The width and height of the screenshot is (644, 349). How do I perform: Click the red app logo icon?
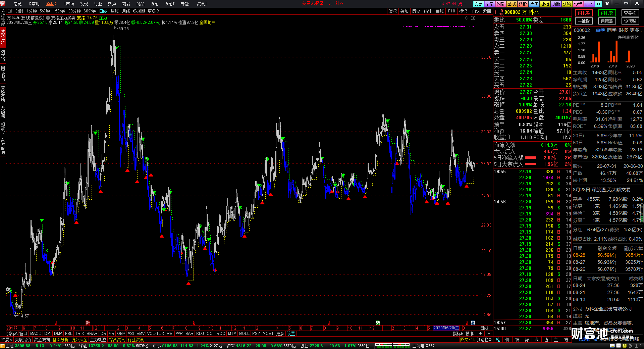click(x=3, y=3)
